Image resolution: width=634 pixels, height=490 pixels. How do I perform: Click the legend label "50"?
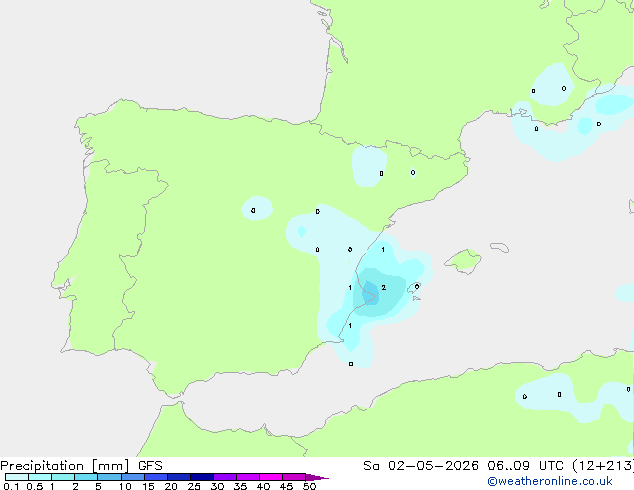(x=309, y=486)
